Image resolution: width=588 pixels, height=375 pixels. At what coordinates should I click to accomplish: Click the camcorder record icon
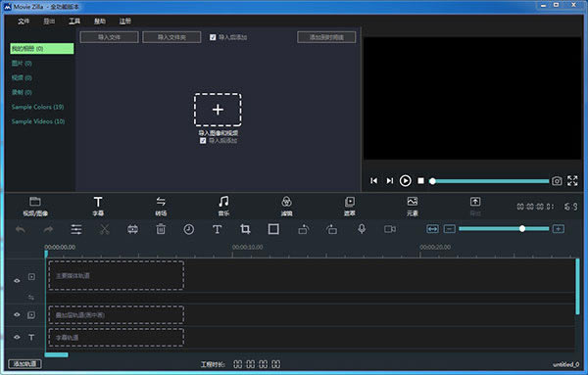tap(390, 229)
